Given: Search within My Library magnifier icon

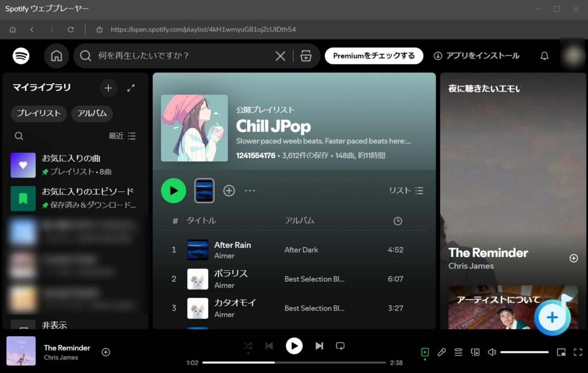Looking at the screenshot, I should (x=19, y=136).
